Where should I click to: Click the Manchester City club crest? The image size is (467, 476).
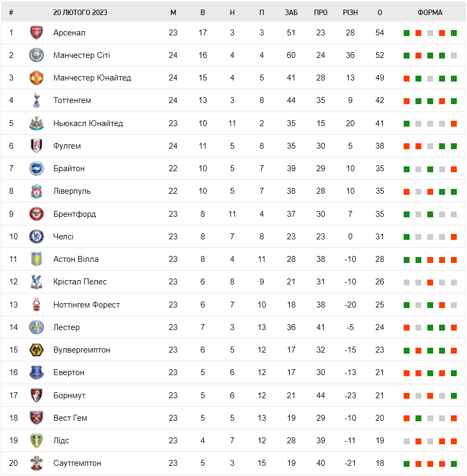coord(36,55)
